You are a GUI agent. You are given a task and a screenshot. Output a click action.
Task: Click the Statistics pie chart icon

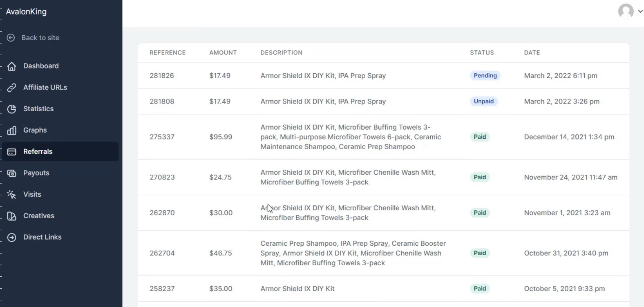(12, 109)
